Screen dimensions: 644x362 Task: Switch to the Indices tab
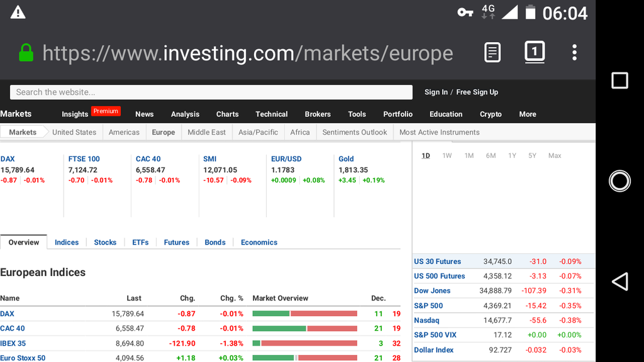coord(67,242)
